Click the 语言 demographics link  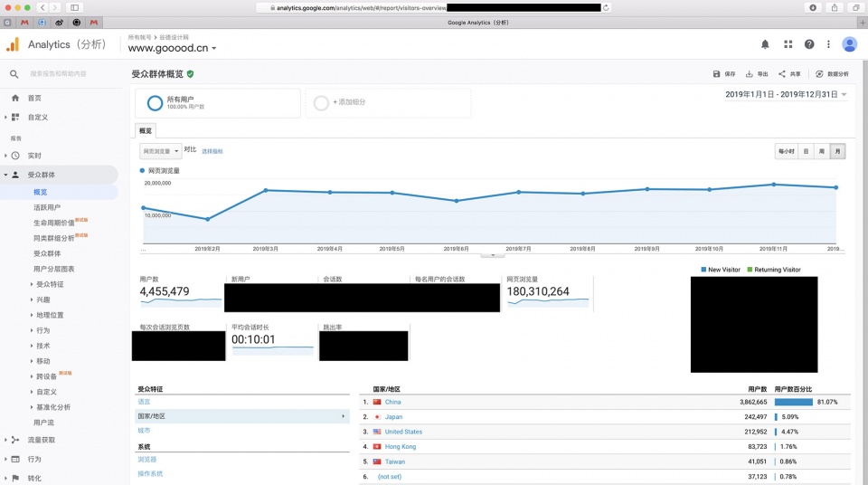[144, 402]
